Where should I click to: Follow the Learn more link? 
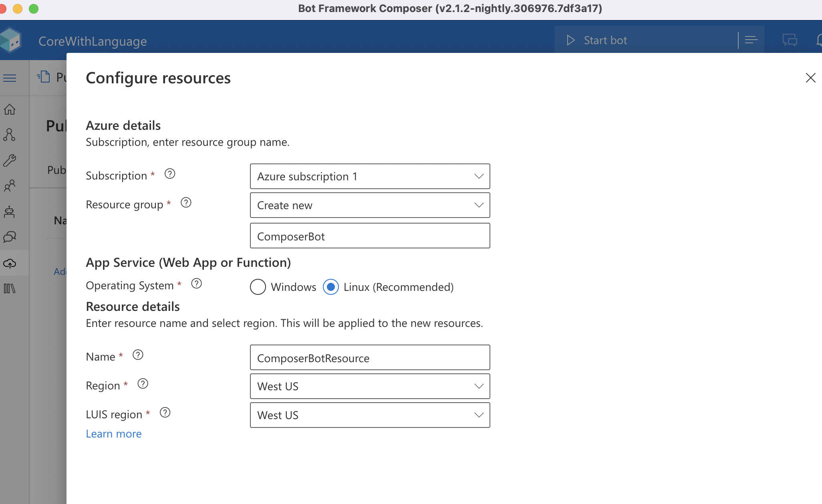click(114, 434)
